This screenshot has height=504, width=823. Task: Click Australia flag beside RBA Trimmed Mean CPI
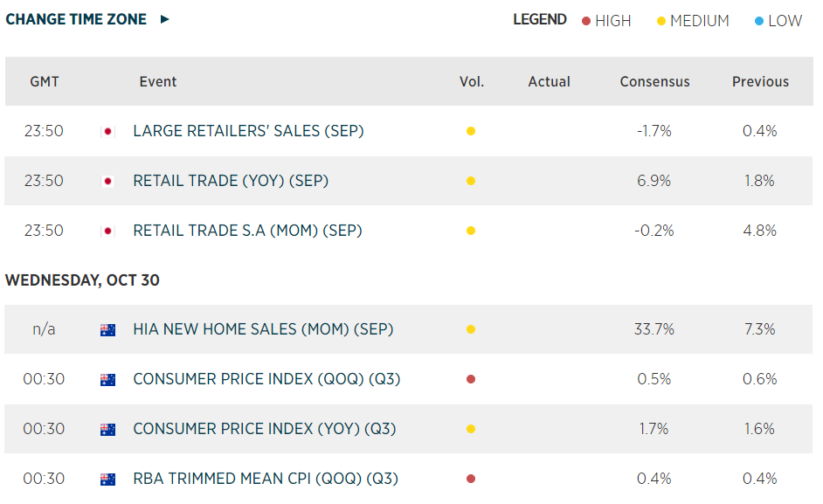(107, 479)
